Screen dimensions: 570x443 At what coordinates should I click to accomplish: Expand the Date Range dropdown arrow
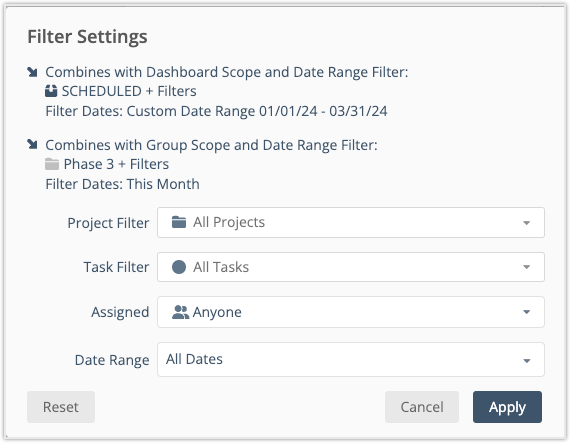526,361
